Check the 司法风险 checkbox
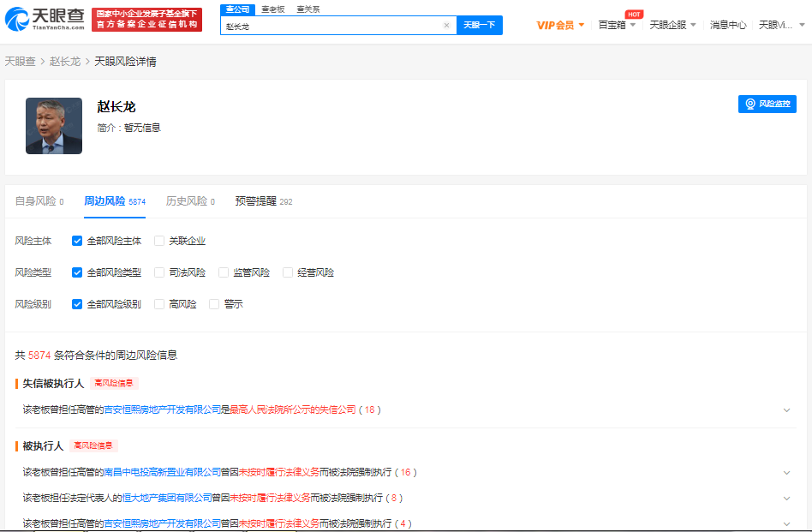 coord(159,272)
